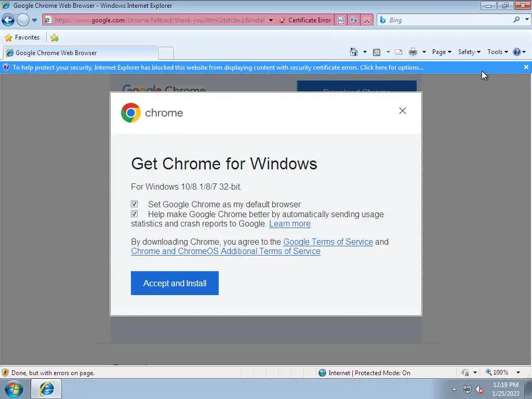
Task: Click the Google Chrome logo behind dialog
Action: [164, 88]
